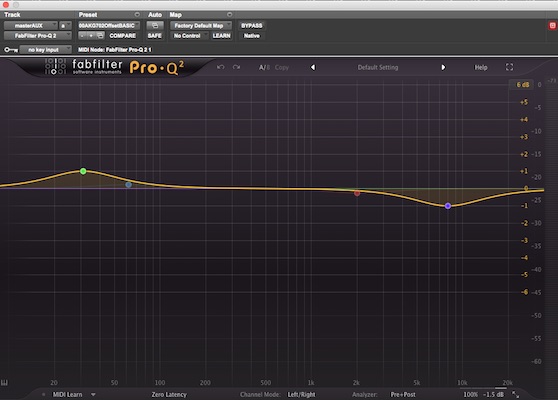Toggle automation SAFE
The width and height of the screenshot is (558, 400).
click(x=155, y=36)
